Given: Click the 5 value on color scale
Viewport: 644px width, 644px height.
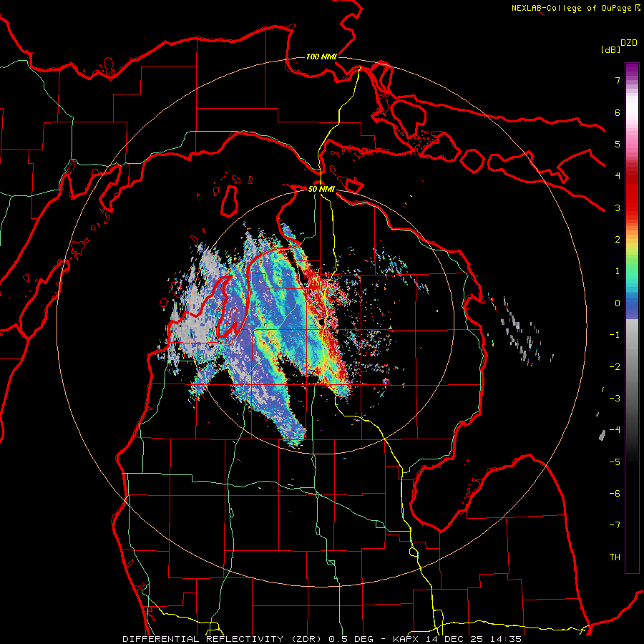Looking at the screenshot, I should pyautogui.click(x=618, y=144).
